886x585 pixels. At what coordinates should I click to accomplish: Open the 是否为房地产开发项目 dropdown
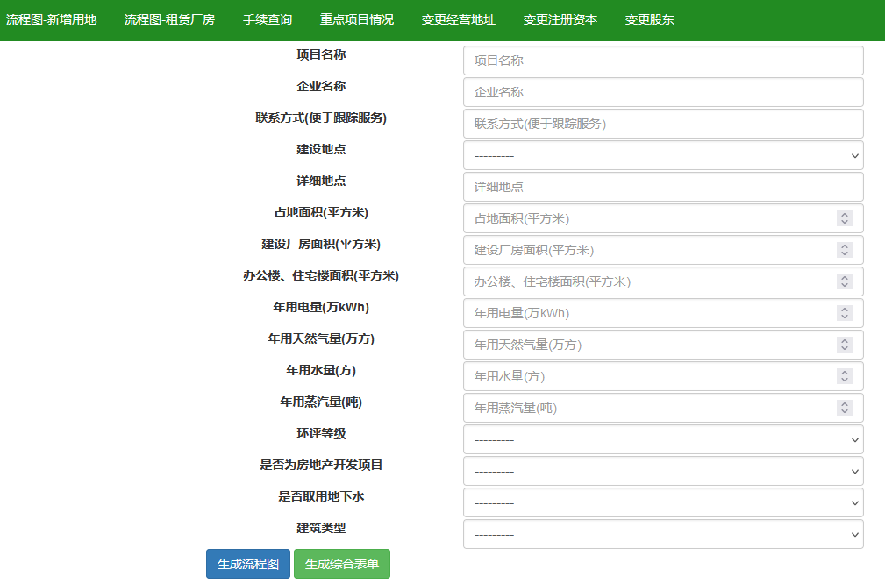pyautogui.click(x=663, y=471)
